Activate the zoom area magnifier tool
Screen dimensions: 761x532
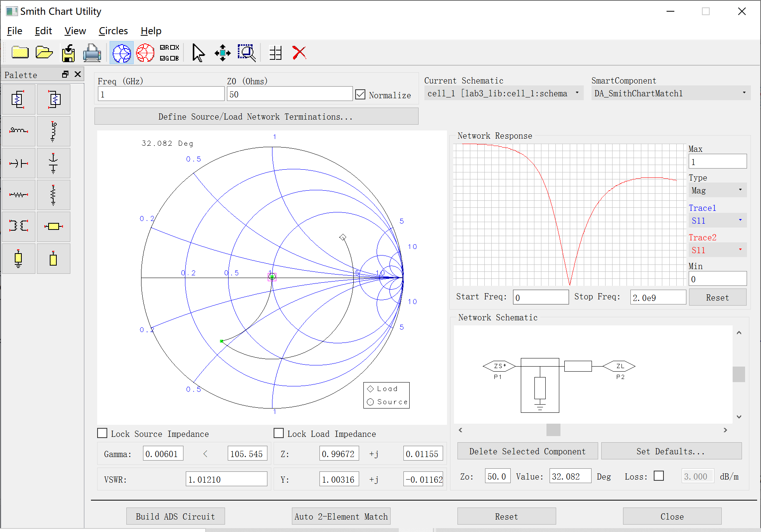pyautogui.click(x=246, y=53)
